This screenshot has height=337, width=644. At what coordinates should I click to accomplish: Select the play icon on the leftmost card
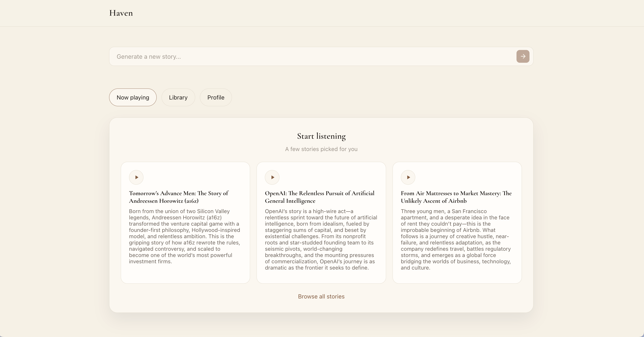coord(136,177)
